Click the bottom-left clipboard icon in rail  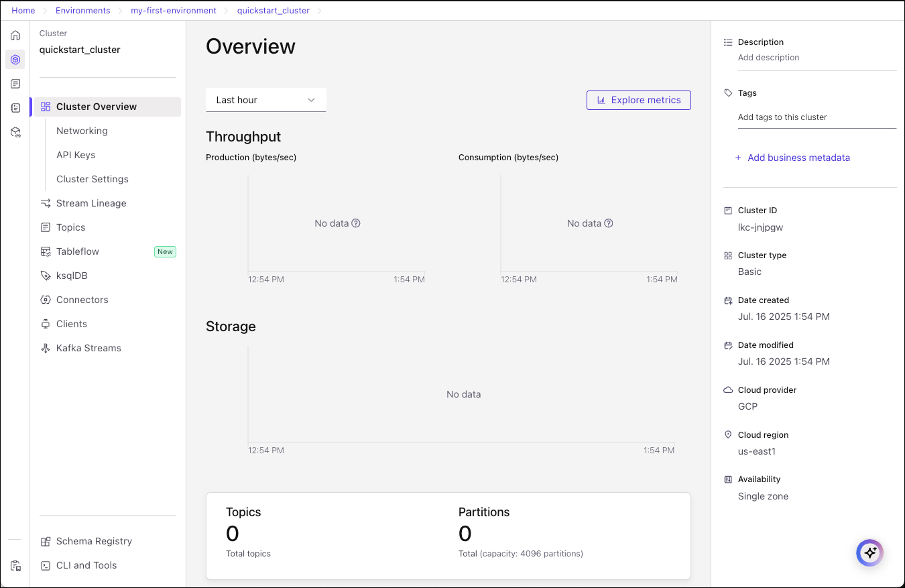(x=15, y=566)
